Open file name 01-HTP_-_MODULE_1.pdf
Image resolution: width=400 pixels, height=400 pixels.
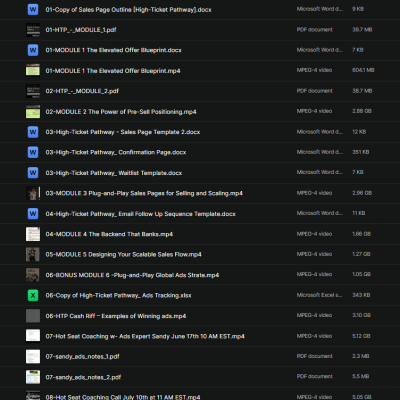pos(81,30)
